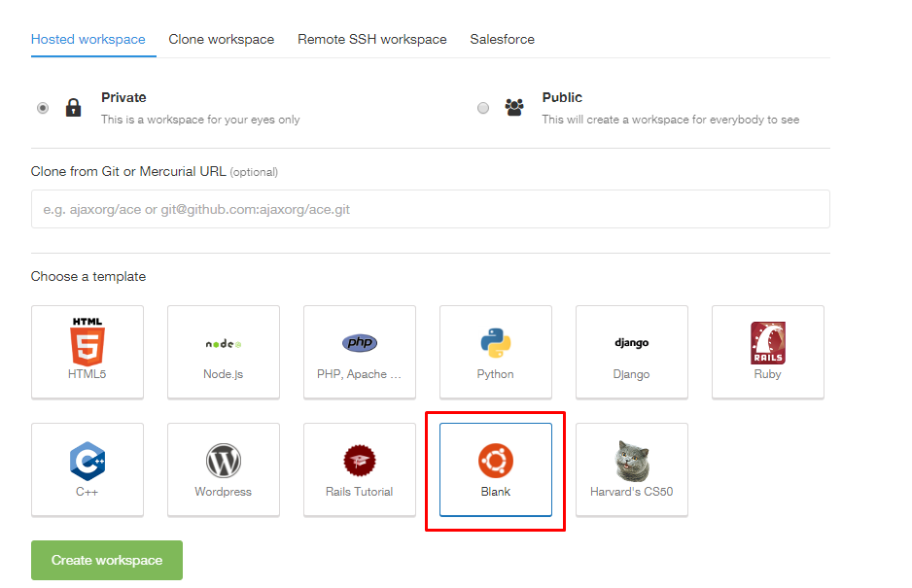Click the 'PHP, Apache ...' template label

[x=360, y=374]
